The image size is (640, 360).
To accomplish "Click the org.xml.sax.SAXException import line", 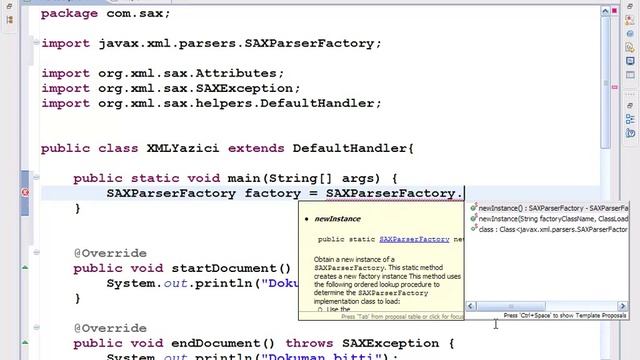I will tap(171, 89).
